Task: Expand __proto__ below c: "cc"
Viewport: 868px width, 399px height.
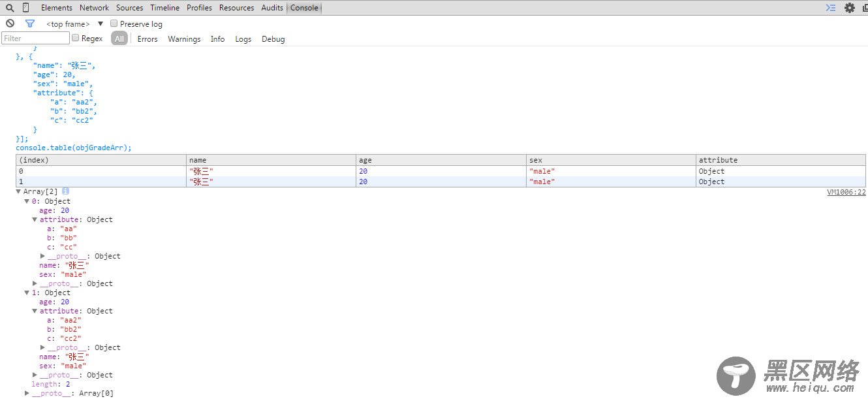Action: pos(42,256)
